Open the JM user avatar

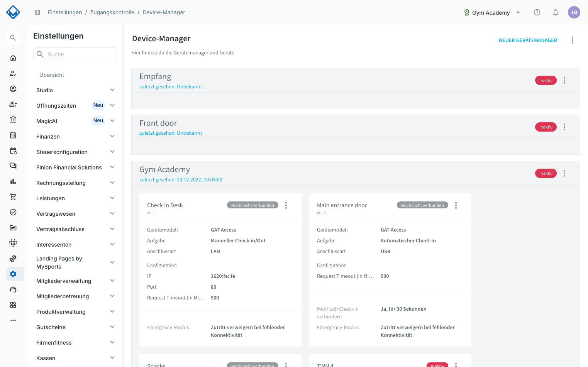click(574, 12)
